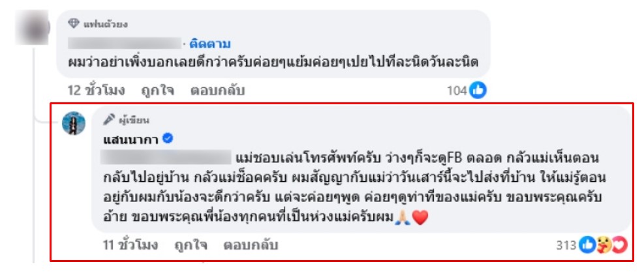Click the 11 ชั่วโมง timestamp
This screenshot has width=644, height=275.
pos(130,246)
